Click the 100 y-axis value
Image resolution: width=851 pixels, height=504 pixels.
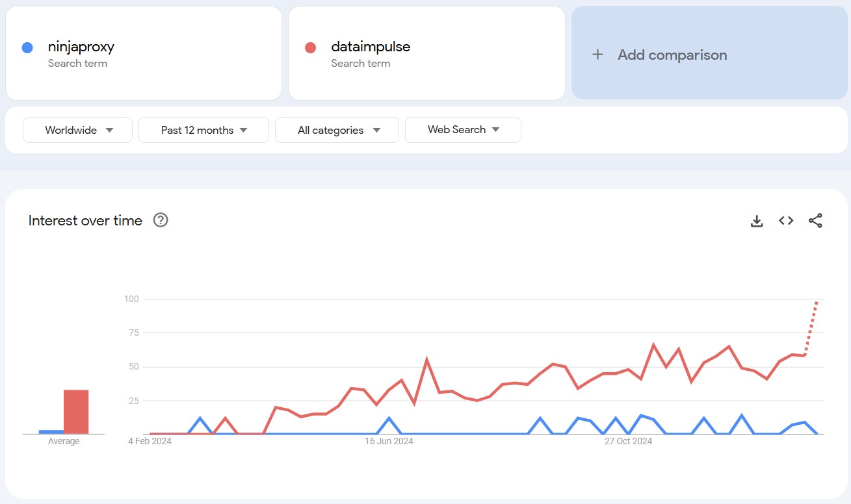click(131, 299)
